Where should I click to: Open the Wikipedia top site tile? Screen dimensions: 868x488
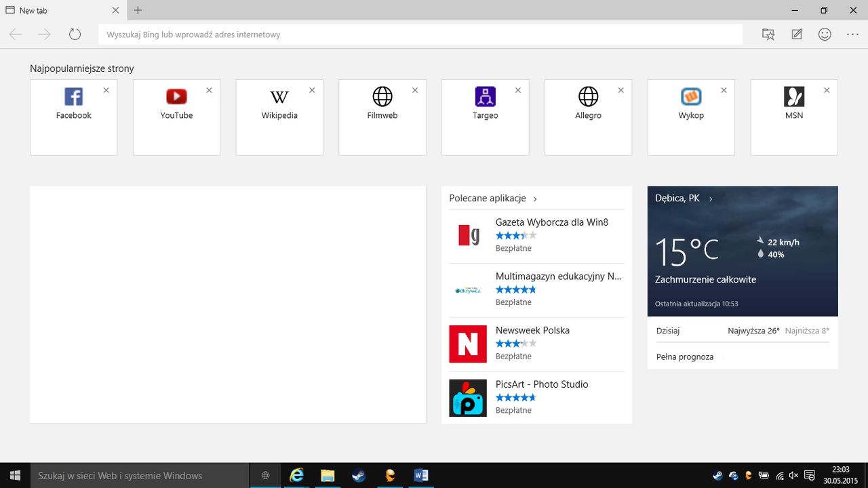pos(279,117)
